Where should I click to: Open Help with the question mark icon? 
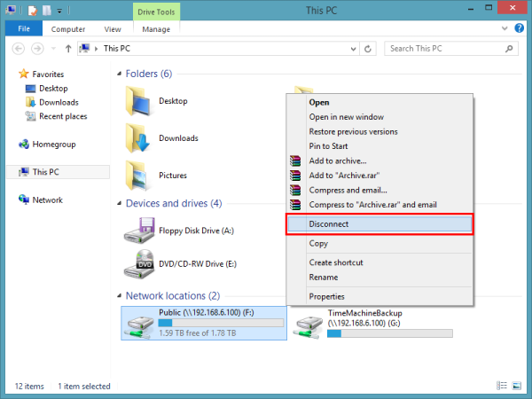coord(519,28)
